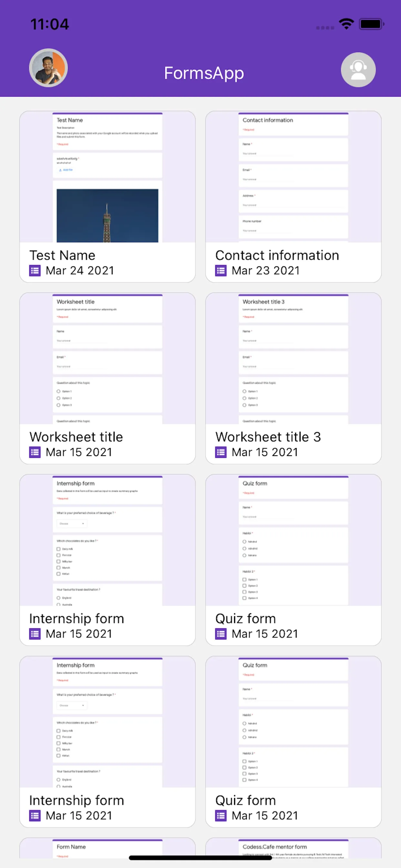
Task: Click the support headset icon
Action: 358,69
